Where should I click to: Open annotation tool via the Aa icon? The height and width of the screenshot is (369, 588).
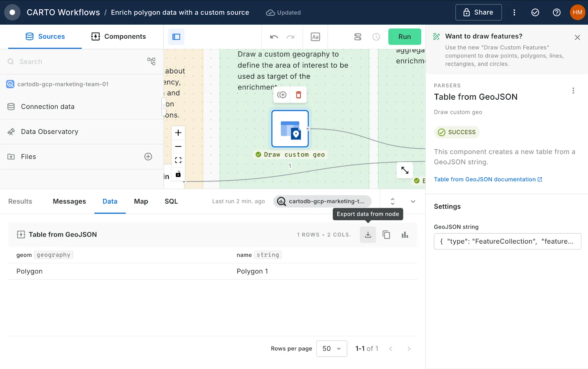[x=315, y=37]
